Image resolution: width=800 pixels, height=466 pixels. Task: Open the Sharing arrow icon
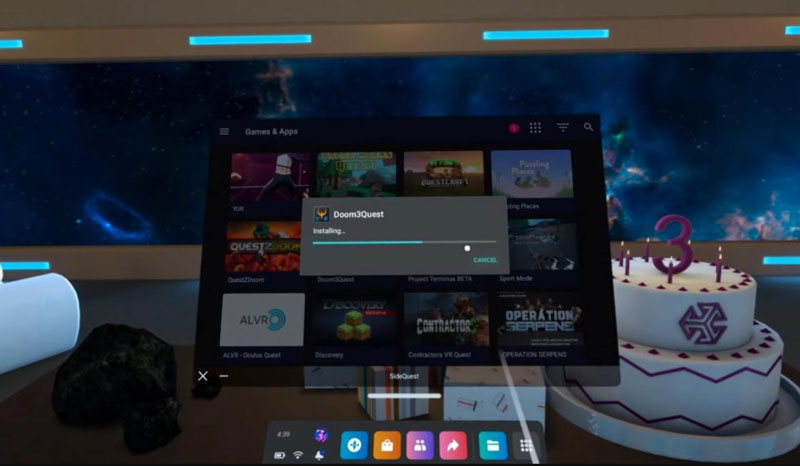click(x=453, y=445)
